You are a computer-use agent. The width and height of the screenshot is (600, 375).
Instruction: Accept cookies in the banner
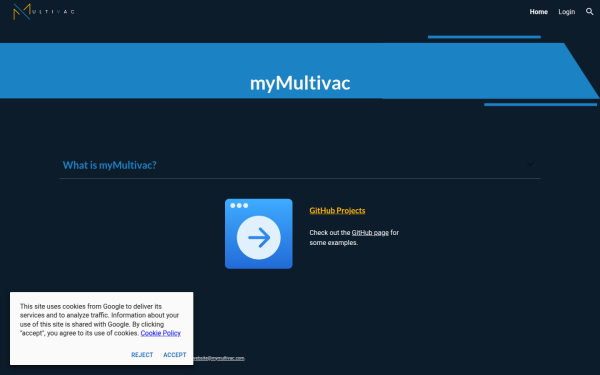coord(175,355)
